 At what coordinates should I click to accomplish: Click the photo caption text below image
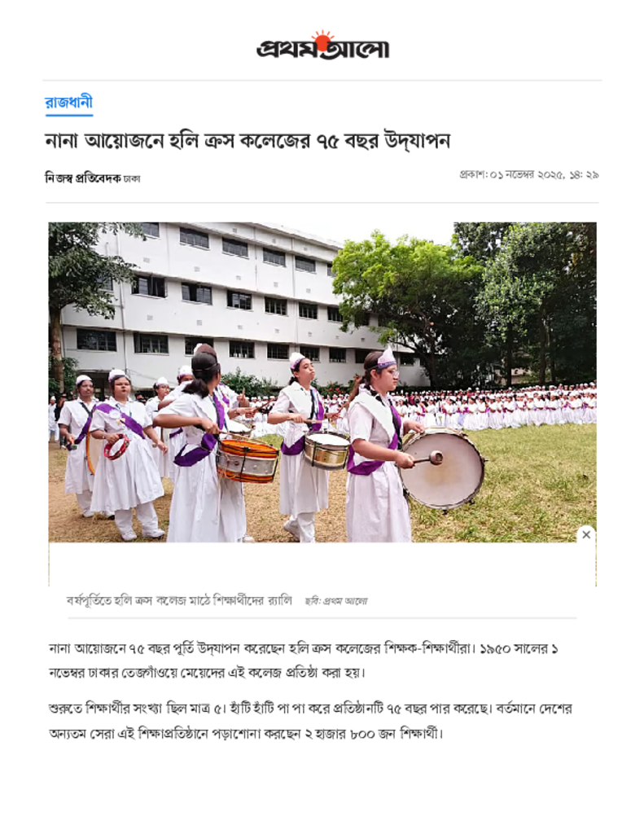(x=179, y=601)
